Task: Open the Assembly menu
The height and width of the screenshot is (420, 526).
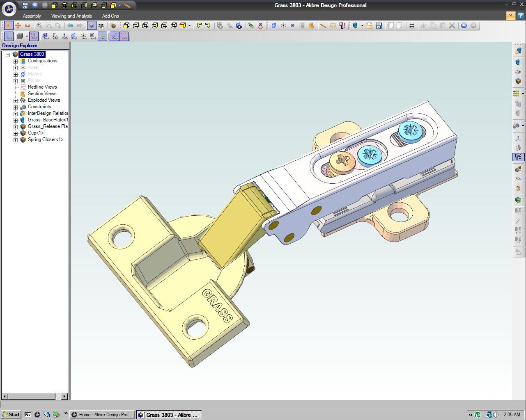Action: (32, 16)
